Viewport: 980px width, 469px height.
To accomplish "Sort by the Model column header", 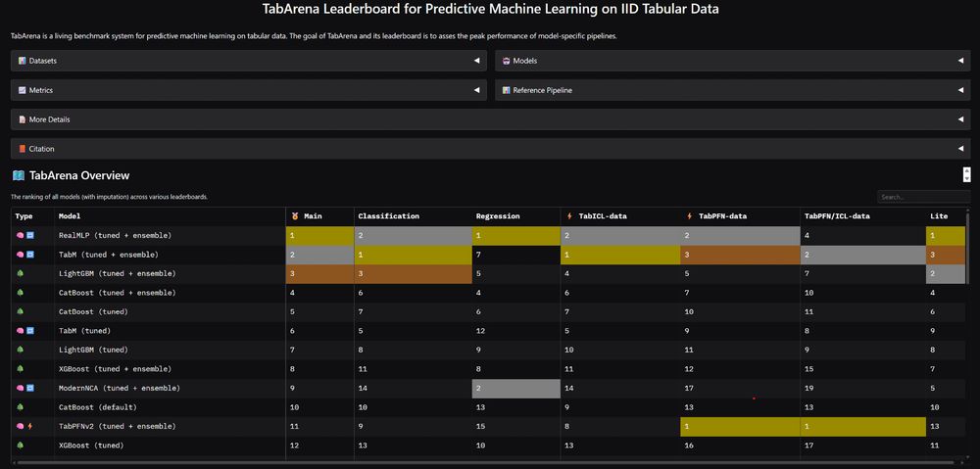I will coord(69,216).
